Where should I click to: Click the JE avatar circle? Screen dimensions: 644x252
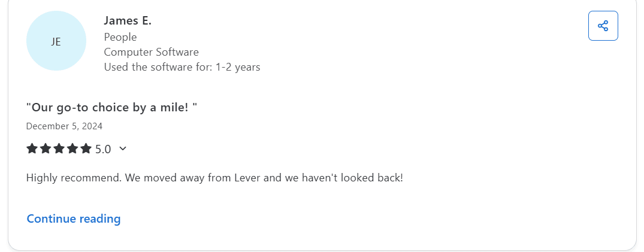coord(56,41)
